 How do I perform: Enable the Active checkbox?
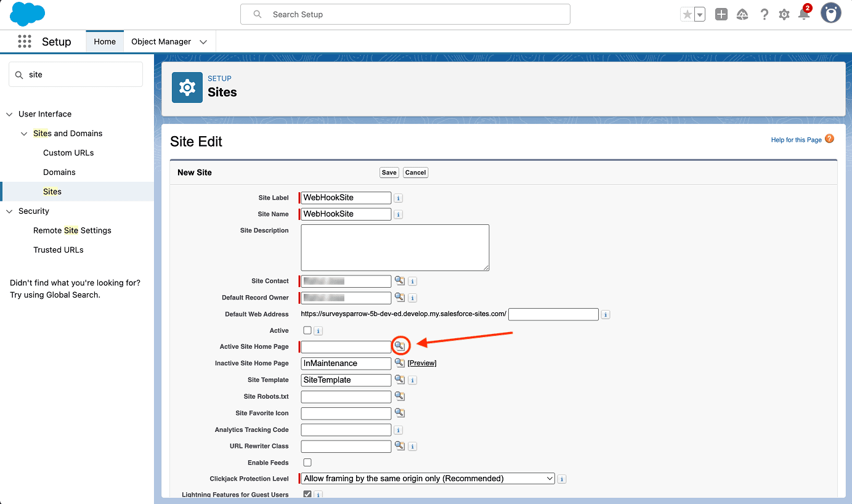pos(307,331)
